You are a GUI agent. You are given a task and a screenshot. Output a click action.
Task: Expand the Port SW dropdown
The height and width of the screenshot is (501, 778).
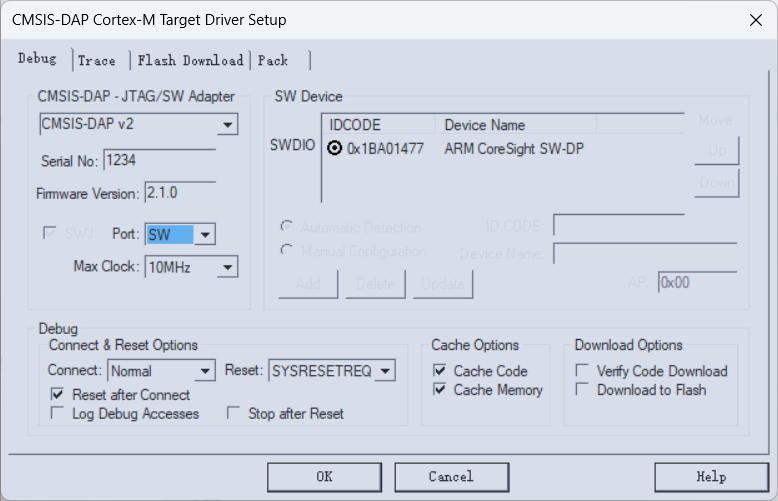tap(204, 235)
